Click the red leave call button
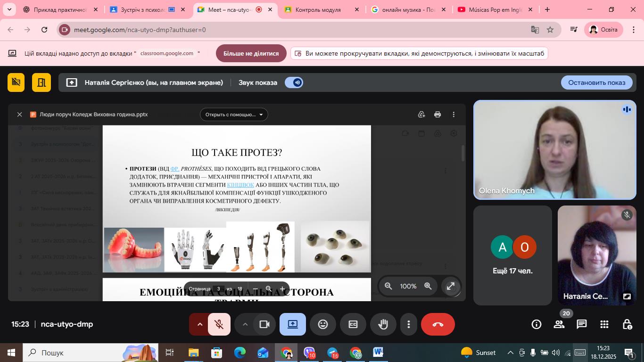Screen dimensions: 644x362 [438, 324]
